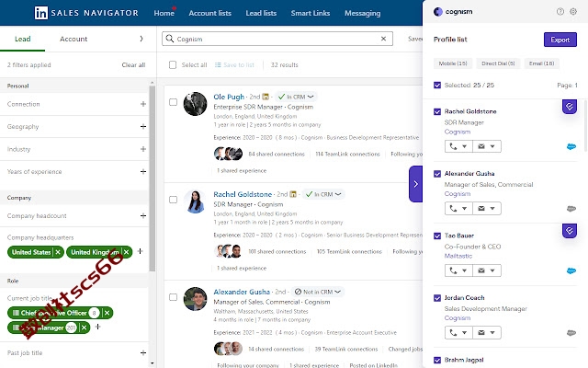
Task: Open Cognism help question-mark icon
Action: coord(560,12)
